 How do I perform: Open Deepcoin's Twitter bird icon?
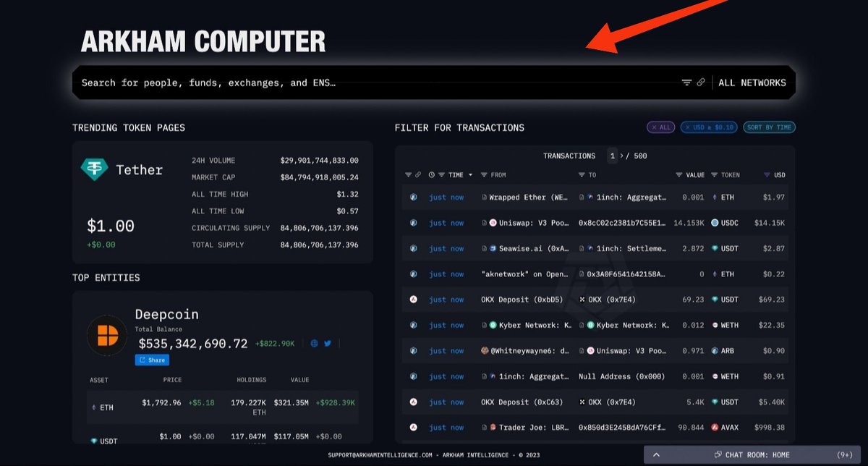coord(328,344)
